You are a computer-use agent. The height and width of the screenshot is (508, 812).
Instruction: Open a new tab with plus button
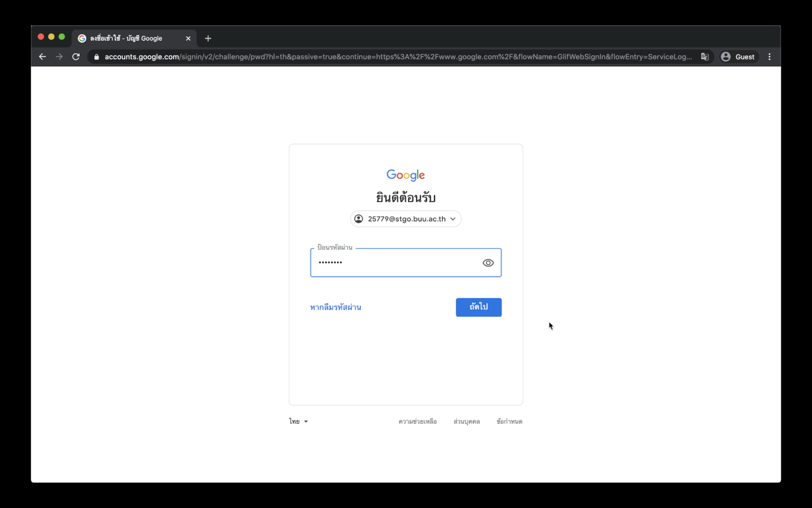pyautogui.click(x=208, y=38)
